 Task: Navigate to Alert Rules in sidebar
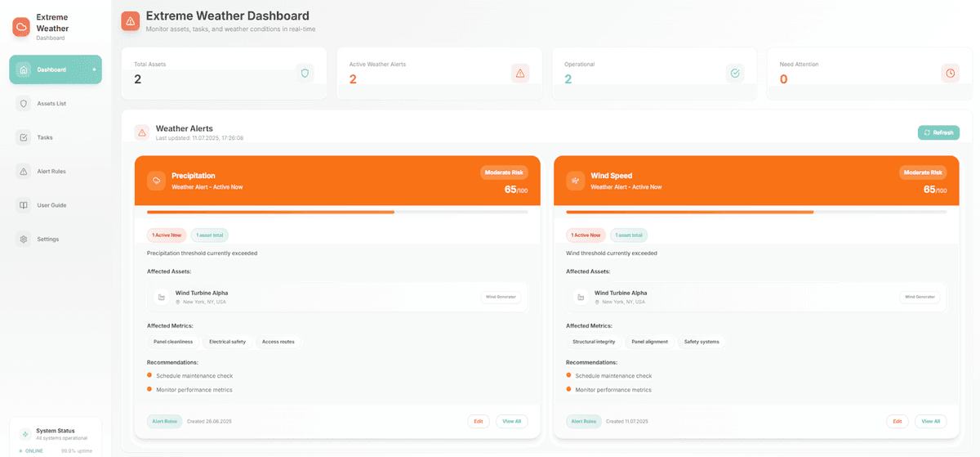coord(51,172)
